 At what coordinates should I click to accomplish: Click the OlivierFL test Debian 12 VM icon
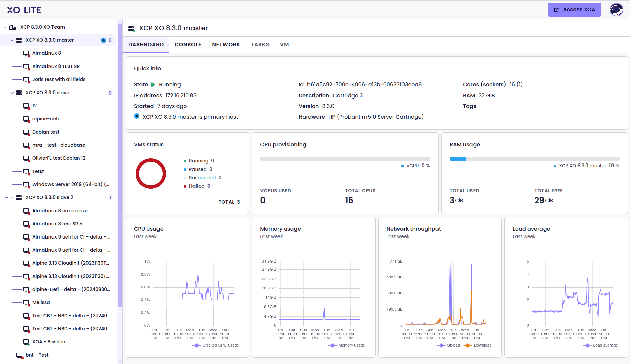(x=26, y=158)
